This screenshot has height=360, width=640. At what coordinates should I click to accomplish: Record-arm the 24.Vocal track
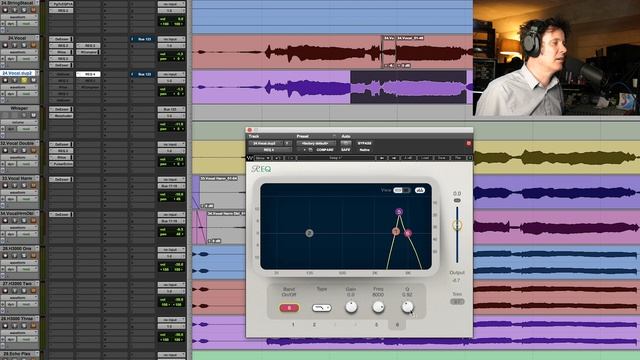5,45
